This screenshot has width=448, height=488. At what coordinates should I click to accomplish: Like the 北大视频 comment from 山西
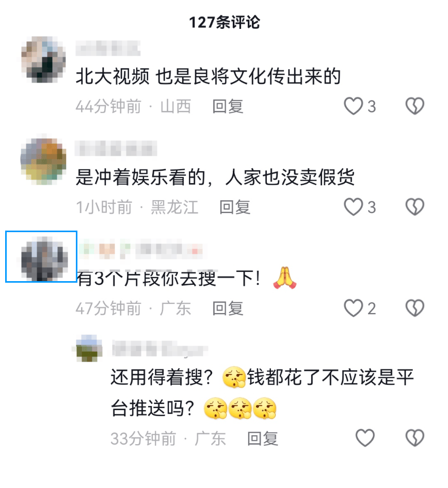[354, 106]
